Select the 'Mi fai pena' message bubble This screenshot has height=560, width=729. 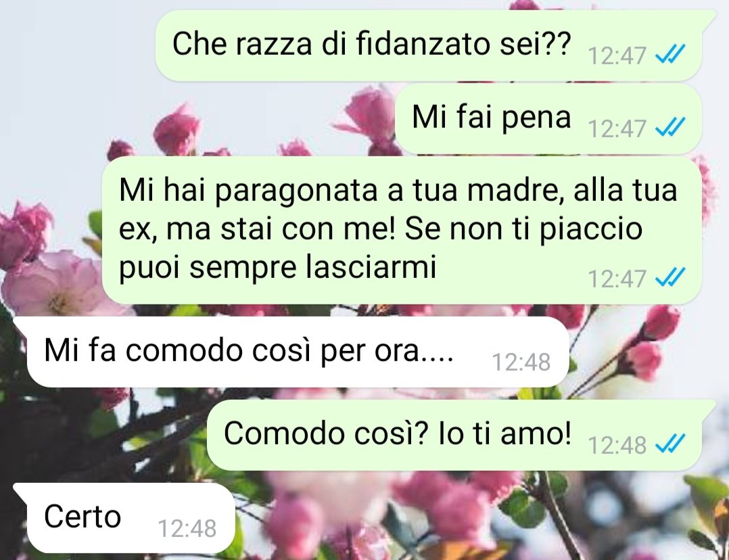pos(548,119)
